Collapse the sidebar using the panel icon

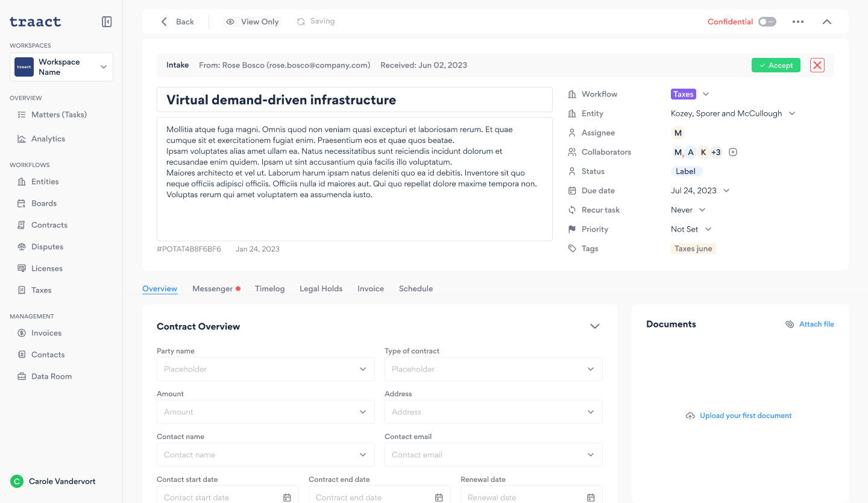tap(107, 22)
